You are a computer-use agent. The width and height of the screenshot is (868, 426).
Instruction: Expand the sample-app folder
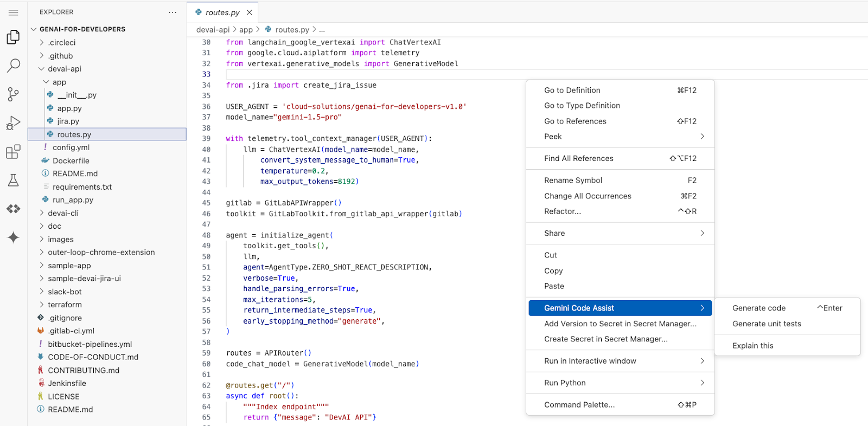(107, 266)
